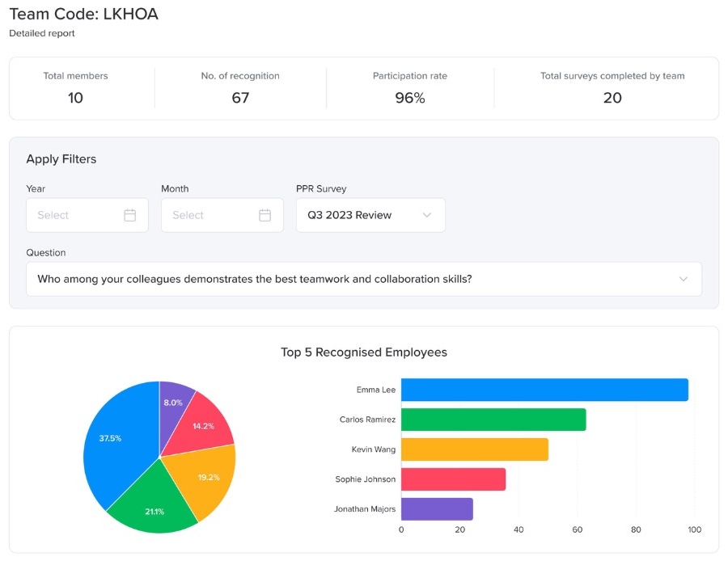Click Sophie Johnson's red bar

click(x=453, y=479)
